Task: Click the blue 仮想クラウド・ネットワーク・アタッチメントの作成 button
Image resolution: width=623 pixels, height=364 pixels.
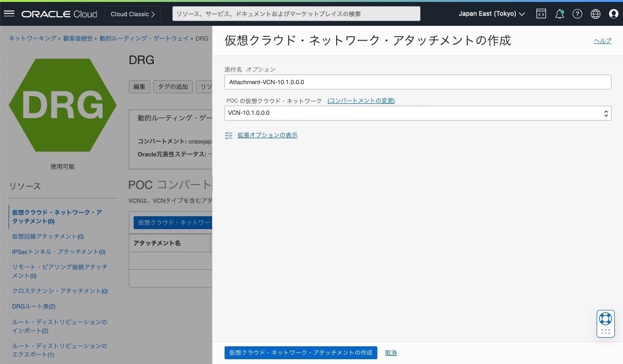Action: tap(301, 353)
